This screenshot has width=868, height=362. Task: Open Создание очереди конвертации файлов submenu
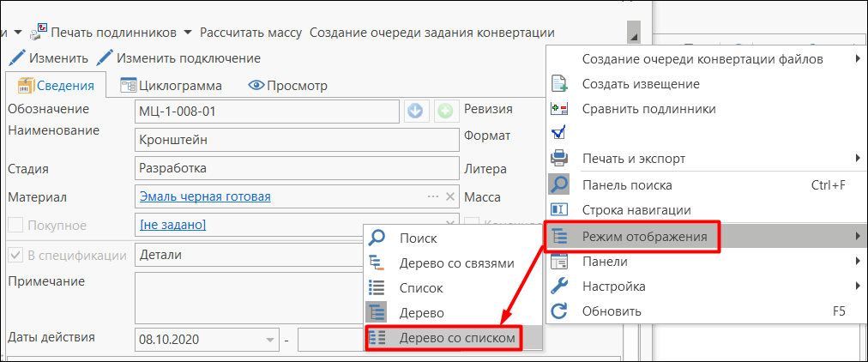point(707,58)
